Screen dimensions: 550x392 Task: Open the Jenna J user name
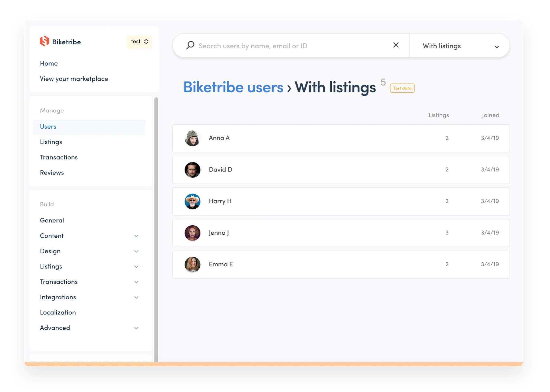click(219, 233)
